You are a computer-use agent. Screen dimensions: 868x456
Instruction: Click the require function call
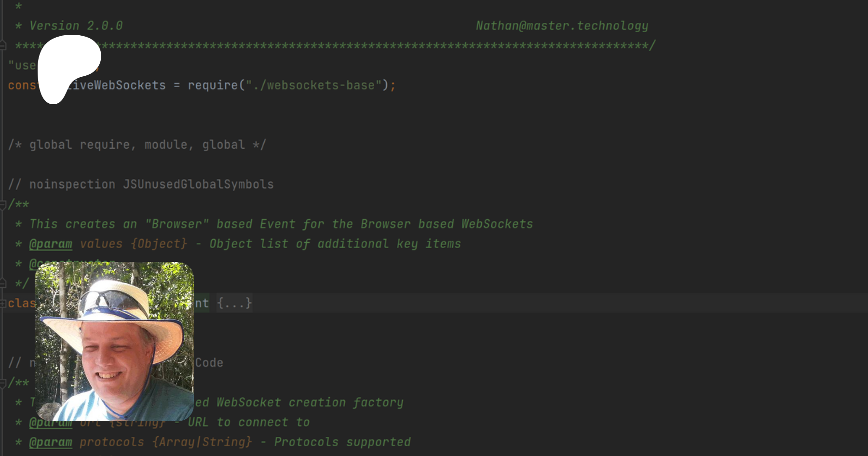click(213, 85)
